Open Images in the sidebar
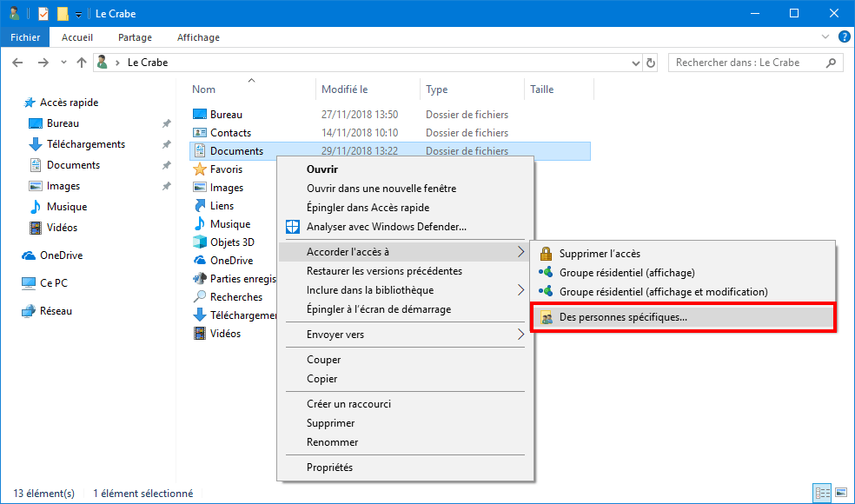This screenshot has width=855, height=504. [x=63, y=186]
